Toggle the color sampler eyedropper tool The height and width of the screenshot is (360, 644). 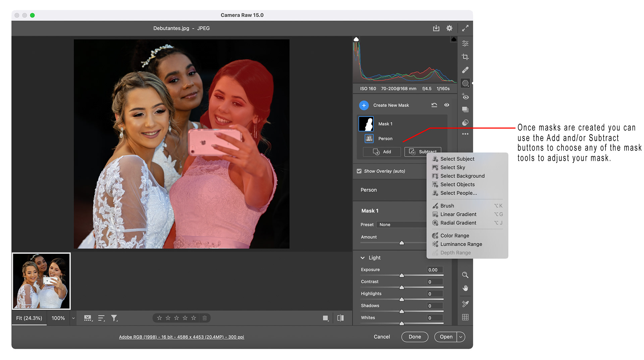[465, 304]
